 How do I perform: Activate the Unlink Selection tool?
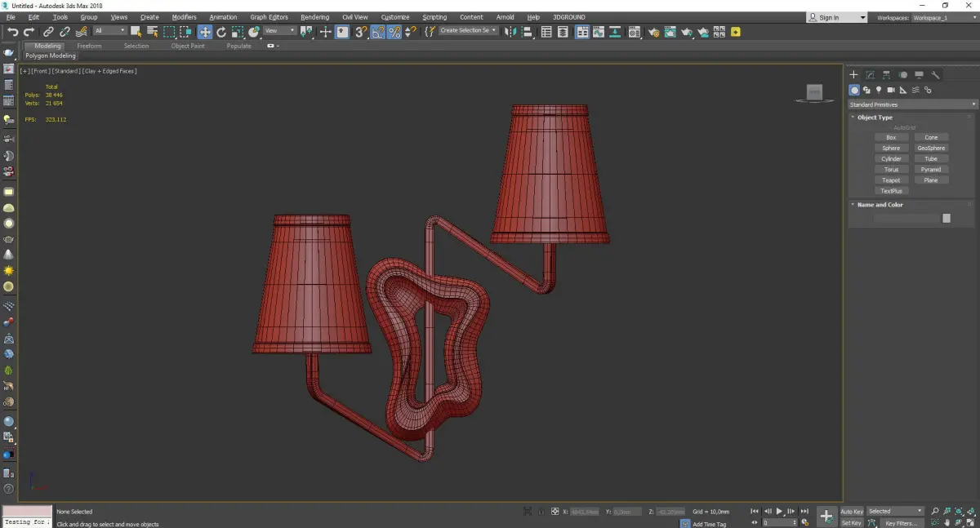pyautogui.click(x=65, y=32)
